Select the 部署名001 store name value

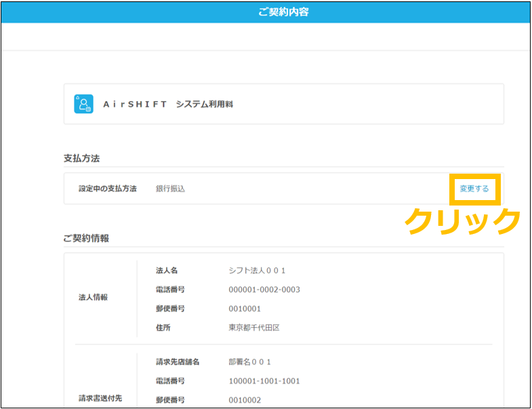tap(250, 362)
